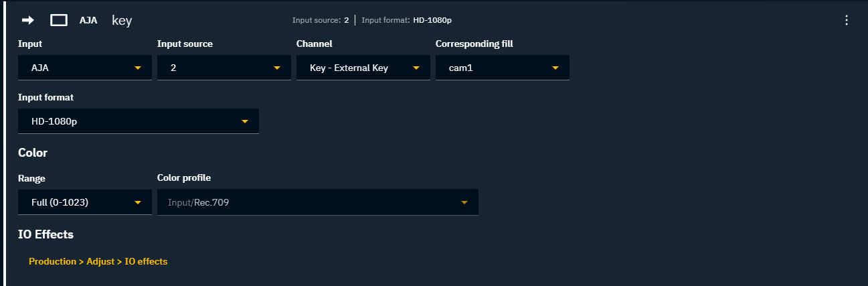This screenshot has height=286, width=868.
Task: Click the Channel field label
Action: 315,44
